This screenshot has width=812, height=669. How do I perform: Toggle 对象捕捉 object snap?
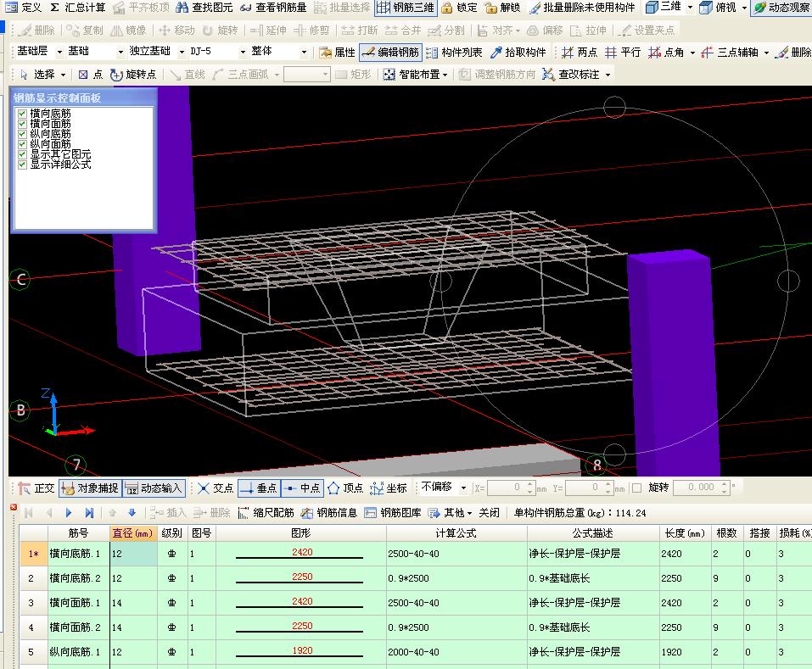90,488
